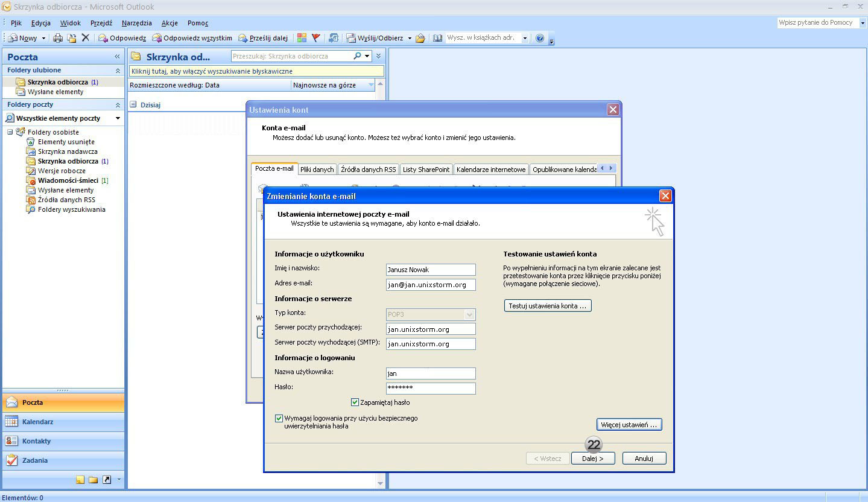Open the Nowy dropdown arrow
Image resolution: width=868 pixels, height=502 pixels.
pos(43,38)
